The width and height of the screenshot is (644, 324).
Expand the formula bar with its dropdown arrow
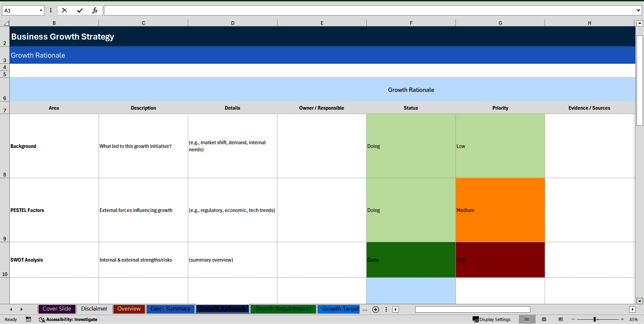point(638,10)
